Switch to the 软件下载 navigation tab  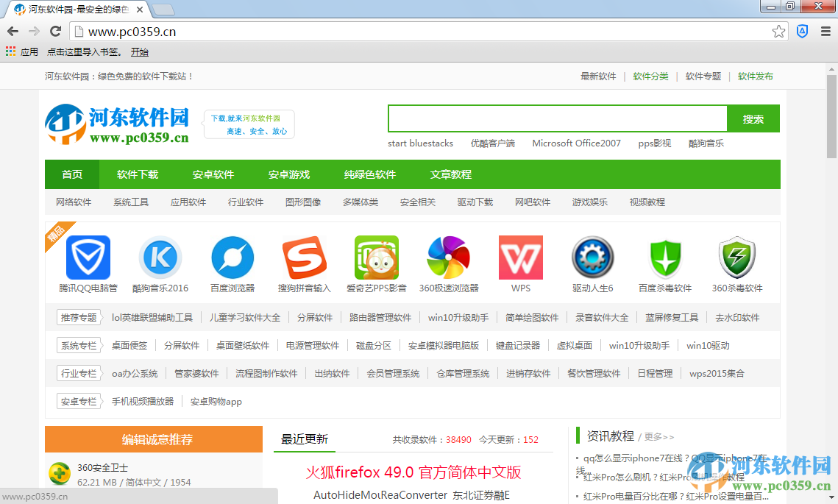138,174
